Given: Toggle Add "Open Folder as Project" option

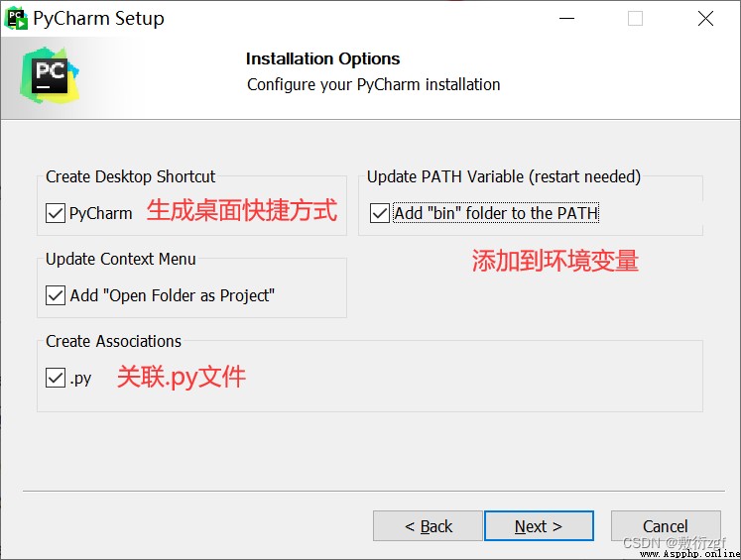Looking at the screenshot, I should [56, 295].
